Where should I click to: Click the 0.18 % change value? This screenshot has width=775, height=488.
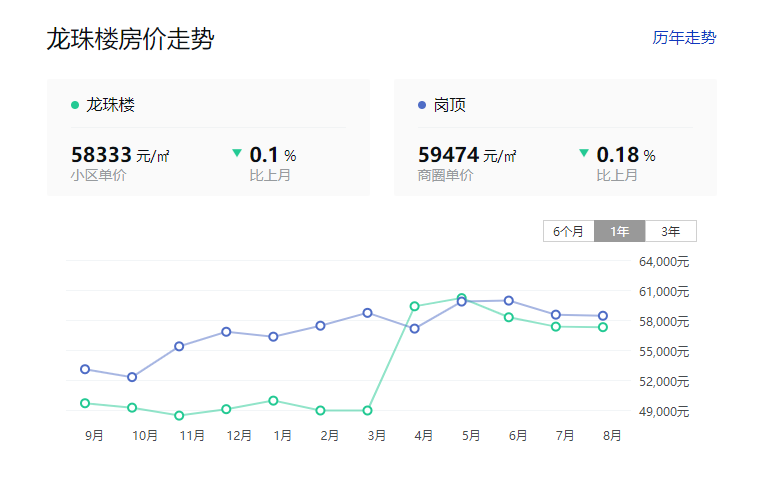[x=626, y=155]
